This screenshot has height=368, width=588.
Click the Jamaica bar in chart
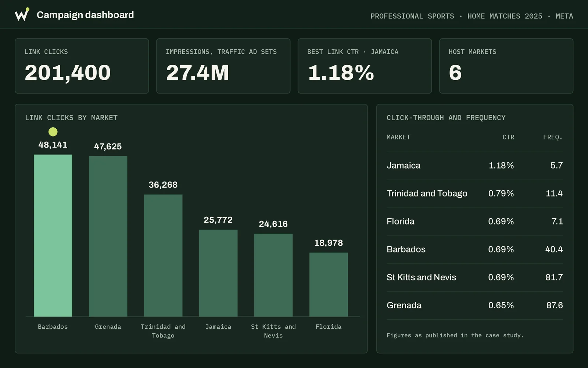(x=218, y=273)
